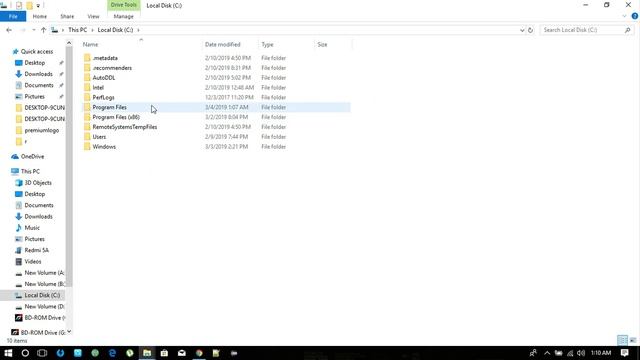Open Cortana search circle on the taskbar
This screenshot has height=360, width=640.
pos(25,353)
